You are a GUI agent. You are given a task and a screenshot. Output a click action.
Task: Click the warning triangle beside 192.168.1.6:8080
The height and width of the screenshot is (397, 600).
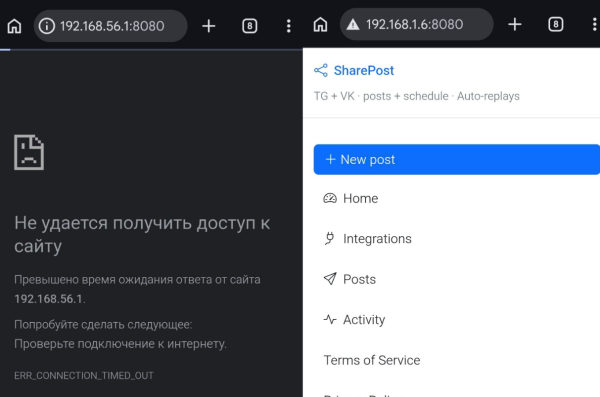pos(353,25)
